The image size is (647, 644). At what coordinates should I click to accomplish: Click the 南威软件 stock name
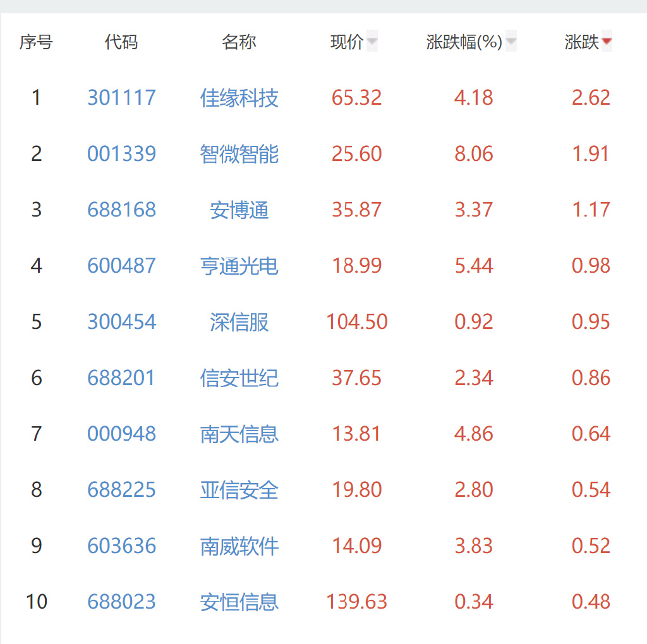click(x=239, y=546)
